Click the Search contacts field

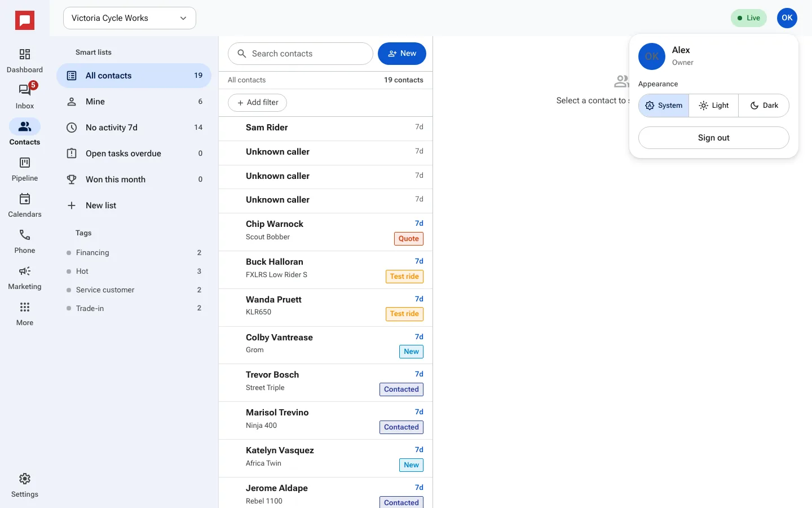point(301,54)
